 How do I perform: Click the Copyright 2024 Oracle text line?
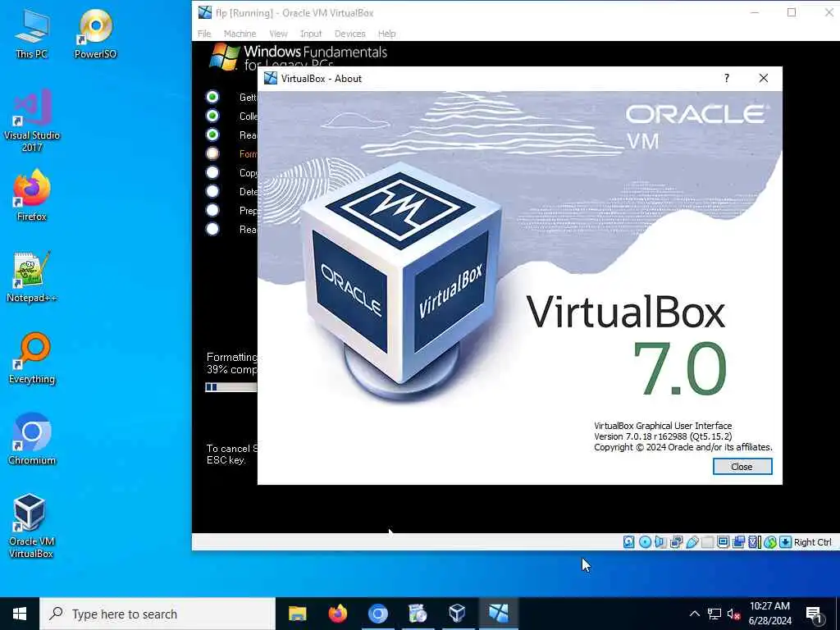(x=683, y=447)
